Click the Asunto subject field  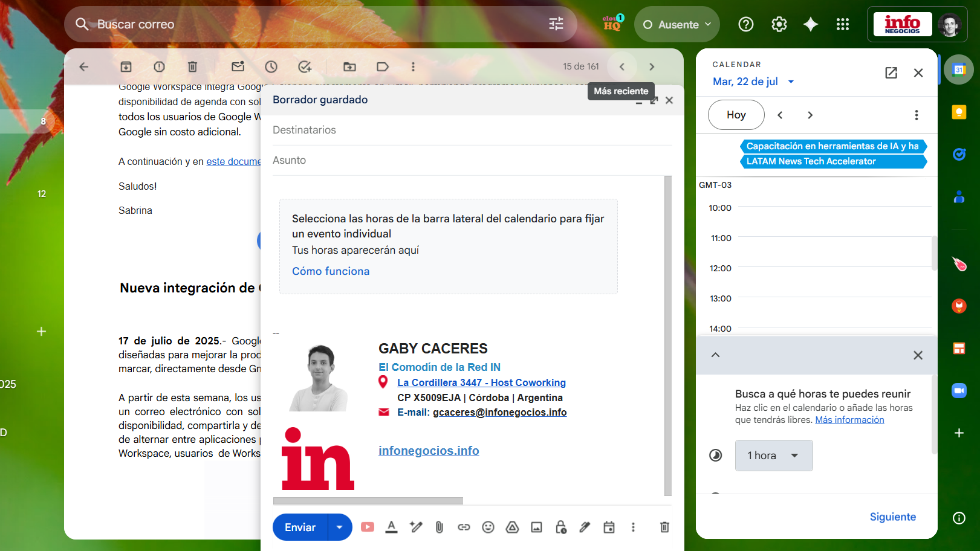point(472,160)
